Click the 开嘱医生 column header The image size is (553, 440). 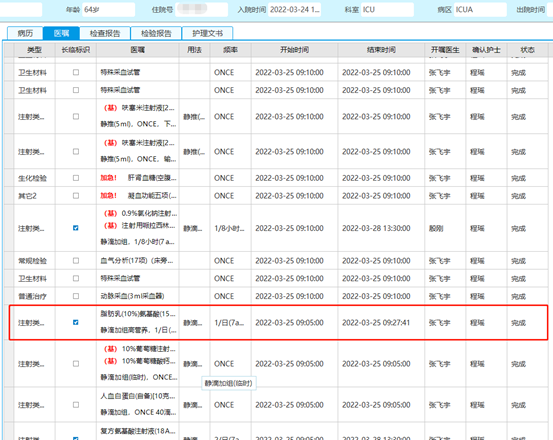point(445,50)
